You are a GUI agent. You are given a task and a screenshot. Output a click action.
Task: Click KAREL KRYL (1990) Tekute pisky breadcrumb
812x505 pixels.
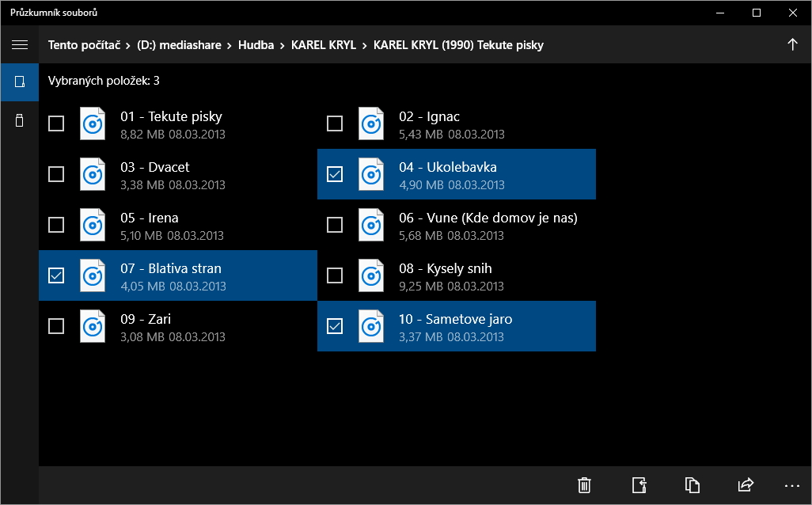(x=458, y=45)
